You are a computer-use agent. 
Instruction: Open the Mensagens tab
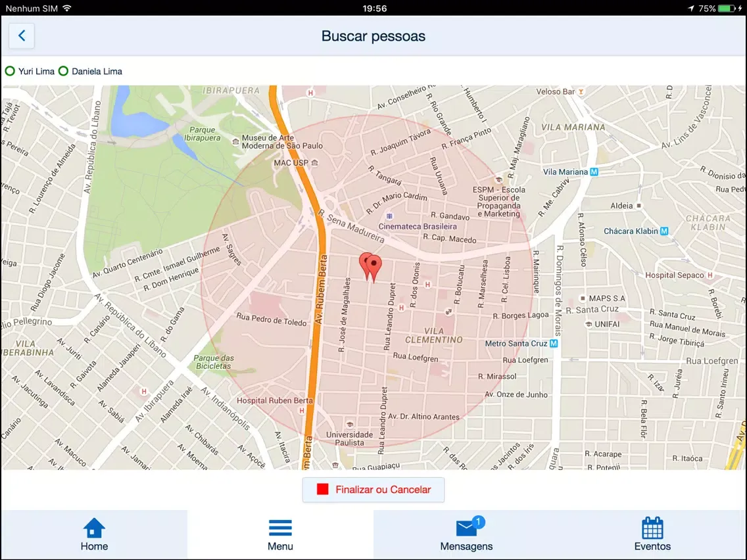tap(466, 534)
